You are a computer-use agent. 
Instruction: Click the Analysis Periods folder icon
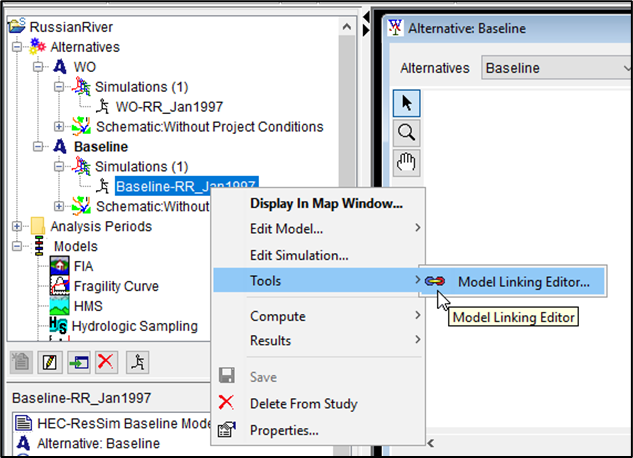coord(38,226)
